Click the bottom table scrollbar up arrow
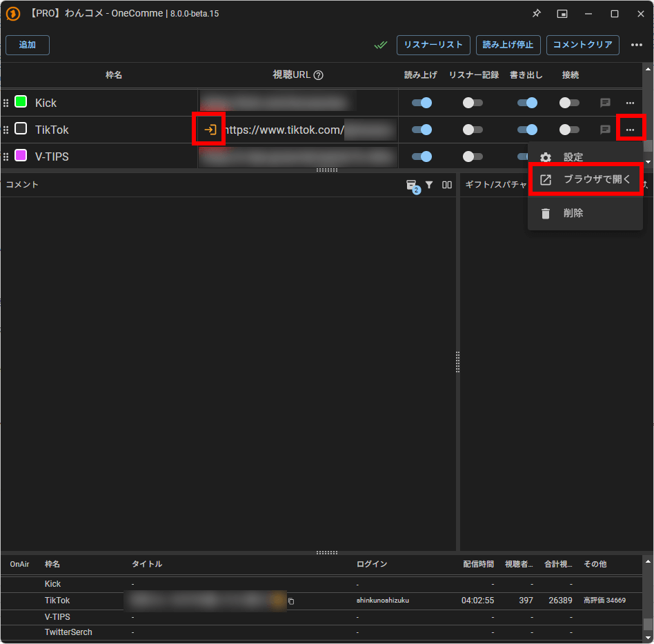 tap(648, 561)
